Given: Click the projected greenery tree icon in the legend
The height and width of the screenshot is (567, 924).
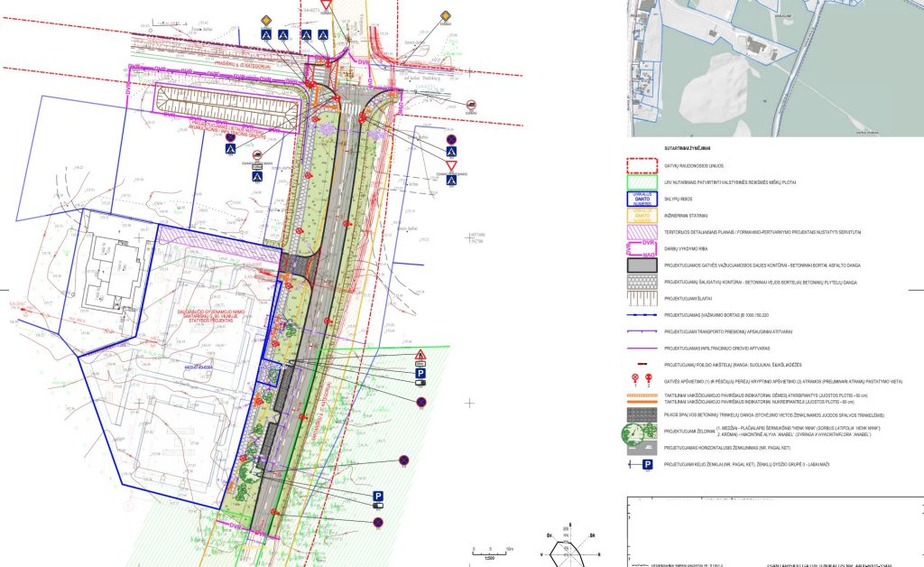Looking at the screenshot, I should (633, 432).
